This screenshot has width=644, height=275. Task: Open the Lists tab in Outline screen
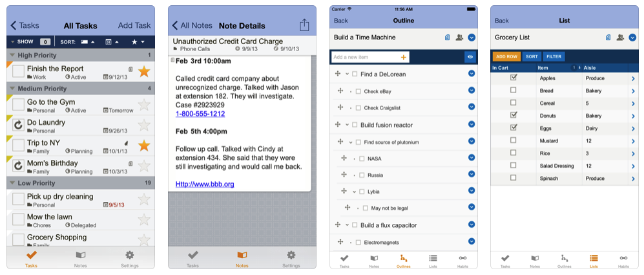[433, 261]
